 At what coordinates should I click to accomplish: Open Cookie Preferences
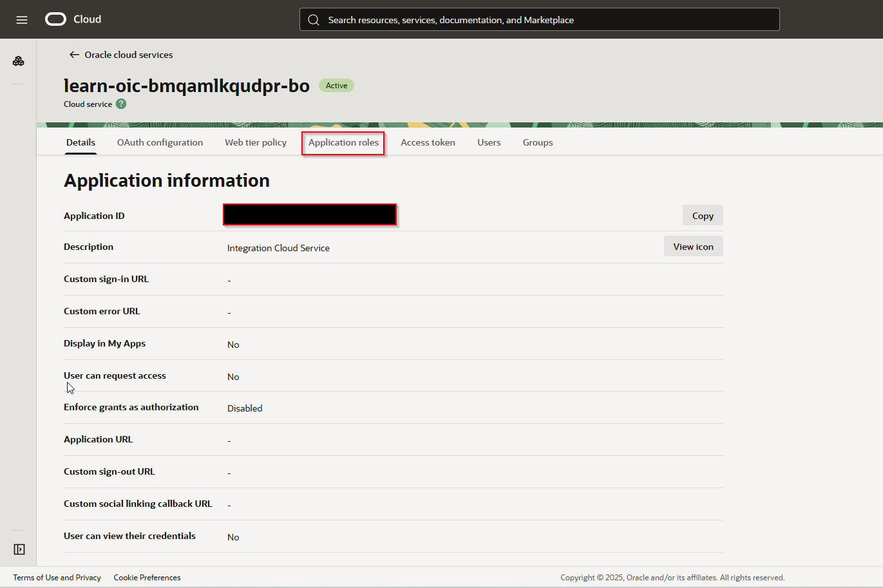click(x=147, y=577)
